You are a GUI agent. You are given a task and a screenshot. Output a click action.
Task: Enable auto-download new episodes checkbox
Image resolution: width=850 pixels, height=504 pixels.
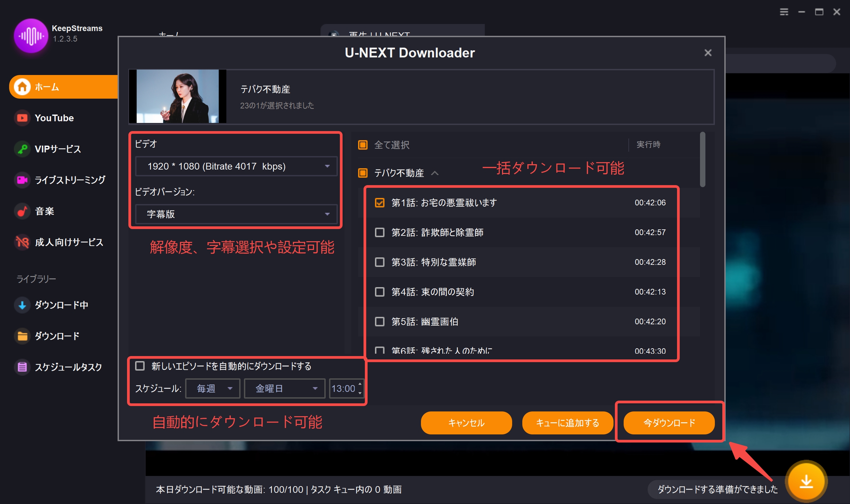tap(140, 366)
